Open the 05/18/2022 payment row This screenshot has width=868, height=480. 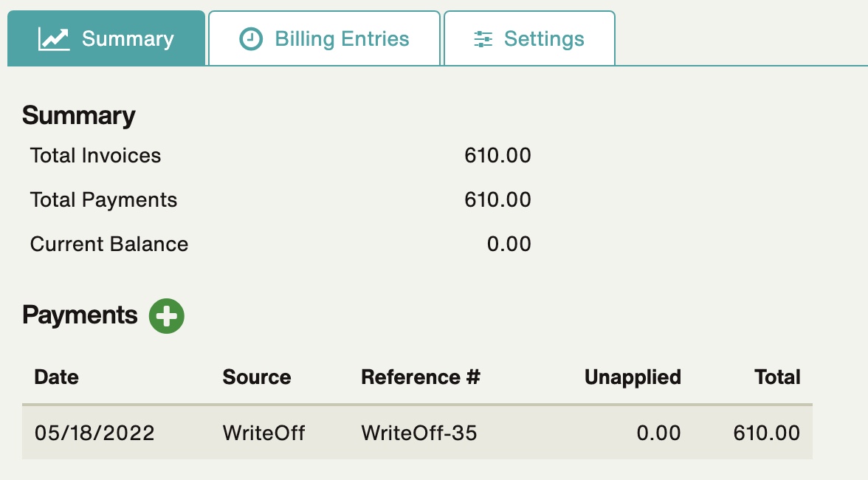point(418,433)
